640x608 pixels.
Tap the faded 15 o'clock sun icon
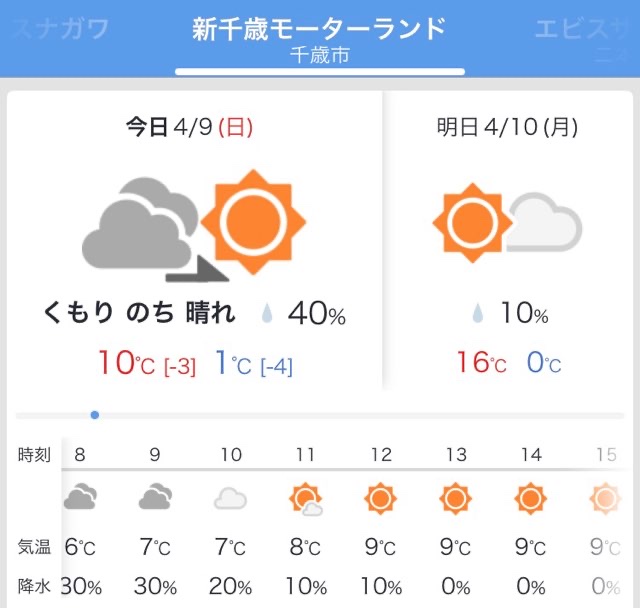click(x=605, y=499)
